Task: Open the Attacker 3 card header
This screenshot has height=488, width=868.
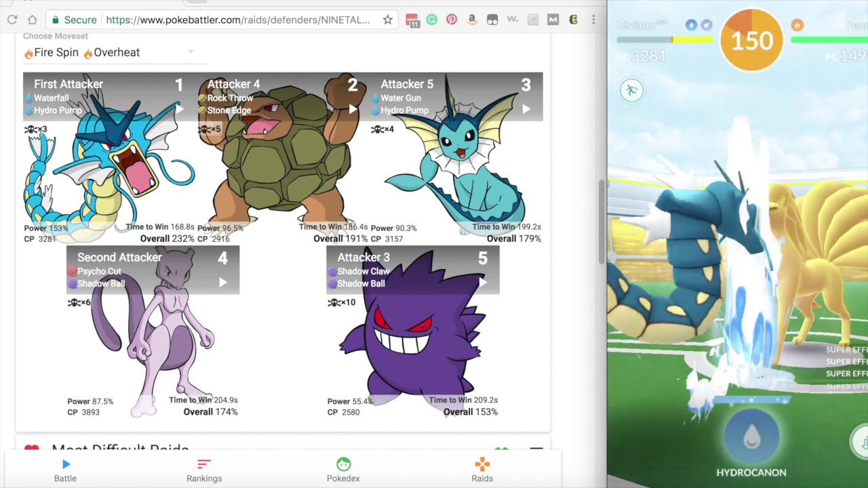Action: click(x=413, y=270)
